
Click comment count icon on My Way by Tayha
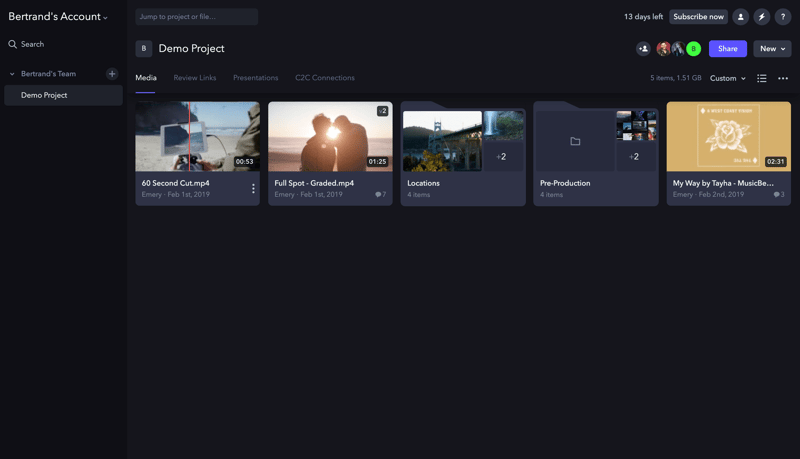[779, 194]
